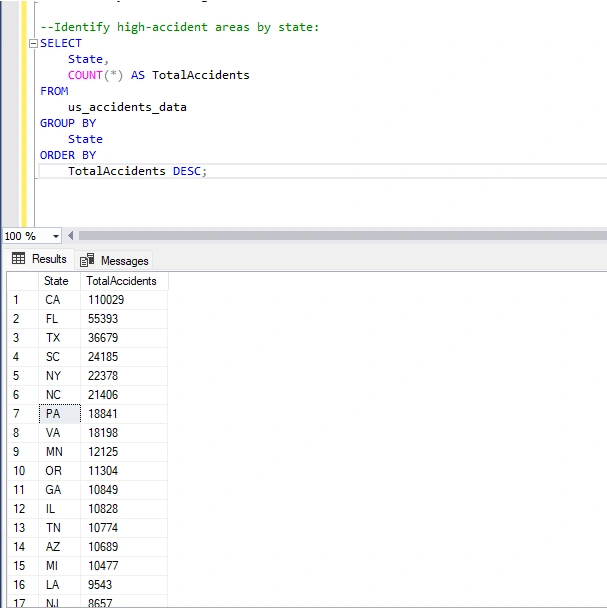
Task: Click the State column header
Action: click(59, 281)
